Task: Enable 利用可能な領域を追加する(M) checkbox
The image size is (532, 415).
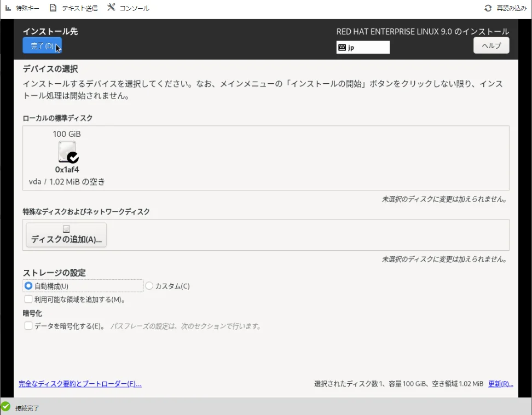Action: (x=28, y=299)
